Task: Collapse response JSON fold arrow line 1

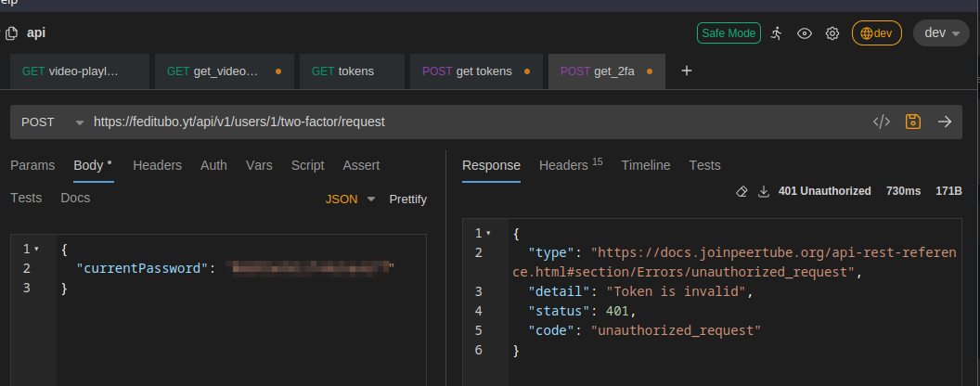Action: [488, 234]
